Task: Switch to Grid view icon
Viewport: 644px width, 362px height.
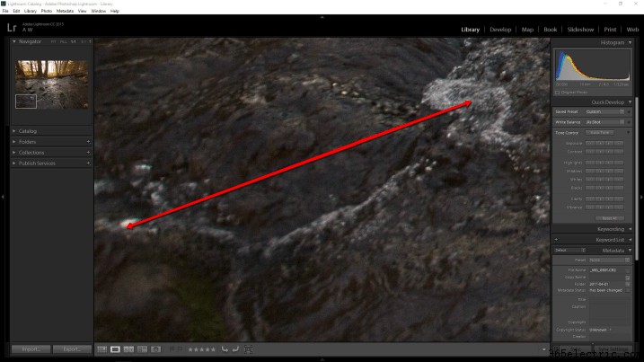Action: pos(101,349)
